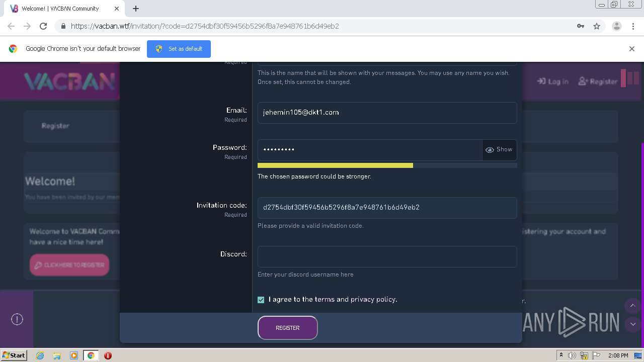Set Chrome as default browser

179,49
